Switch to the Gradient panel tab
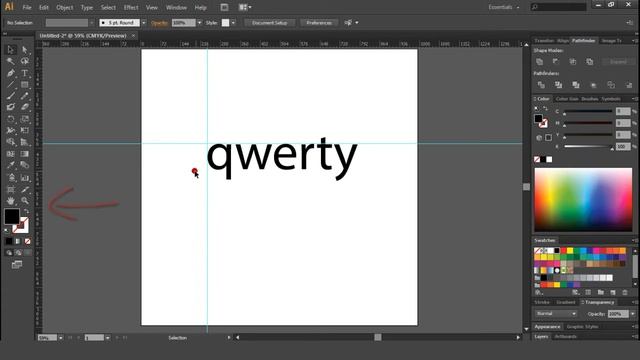 coord(566,302)
